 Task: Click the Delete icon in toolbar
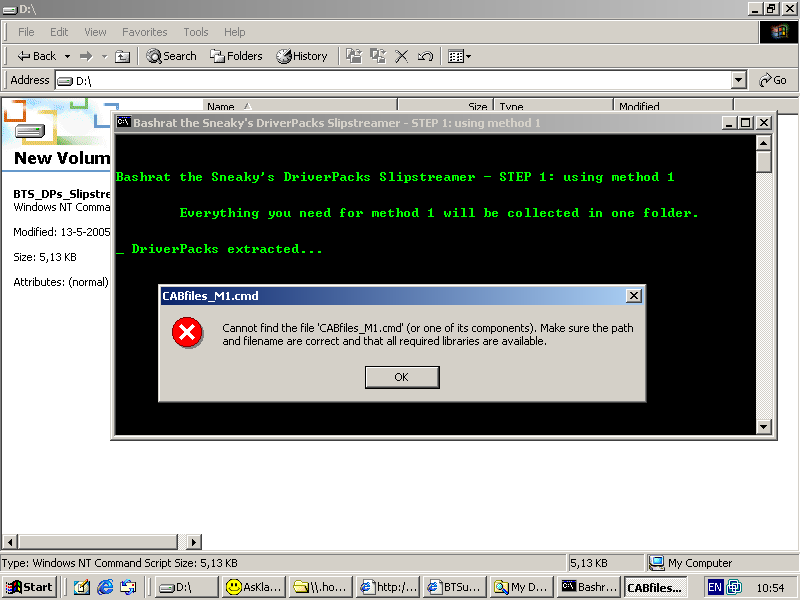pyautogui.click(x=402, y=56)
